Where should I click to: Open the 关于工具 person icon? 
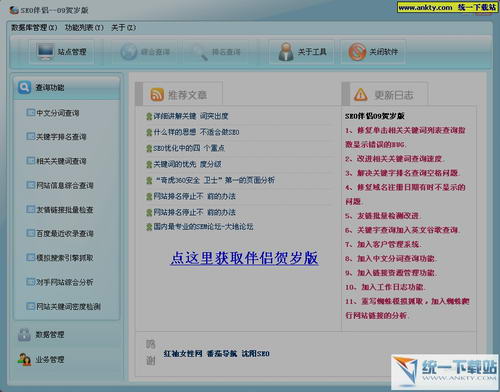[286, 52]
